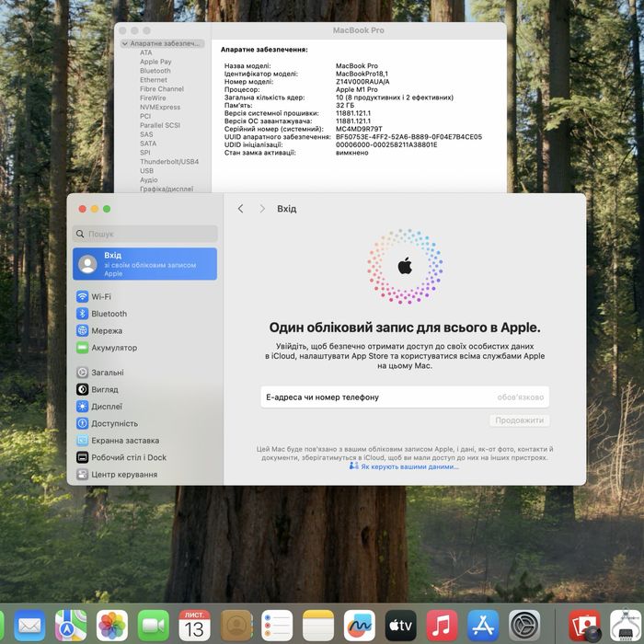This screenshot has height=644, width=644.
Task: Select Аудіо in the hardware tree
Action: click(149, 180)
